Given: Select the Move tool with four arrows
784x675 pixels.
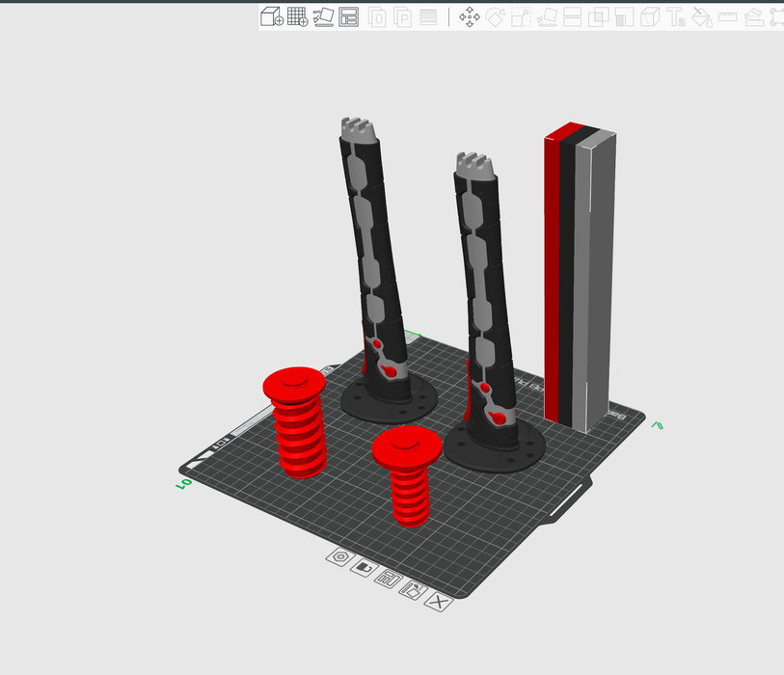Looking at the screenshot, I should [470, 16].
